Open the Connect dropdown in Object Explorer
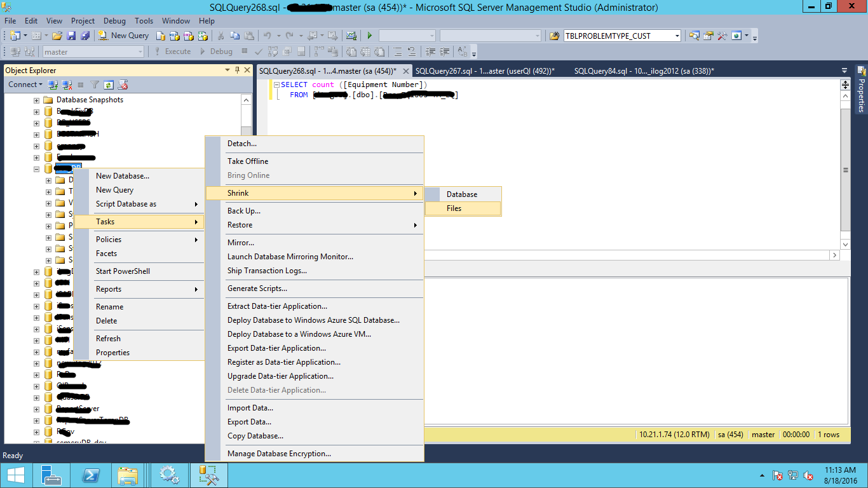The height and width of the screenshot is (488, 868). pos(25,85)
